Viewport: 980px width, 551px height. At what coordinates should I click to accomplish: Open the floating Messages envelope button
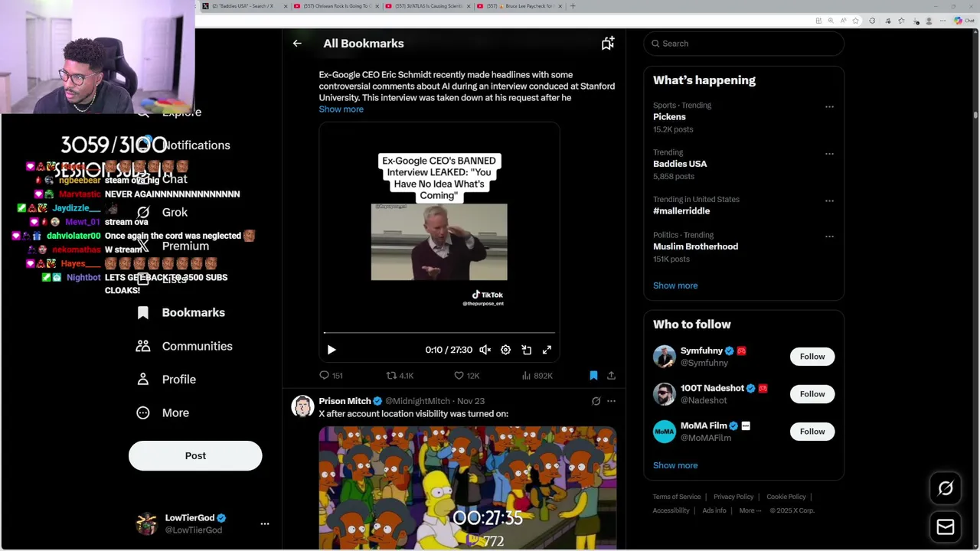(946, 527)
